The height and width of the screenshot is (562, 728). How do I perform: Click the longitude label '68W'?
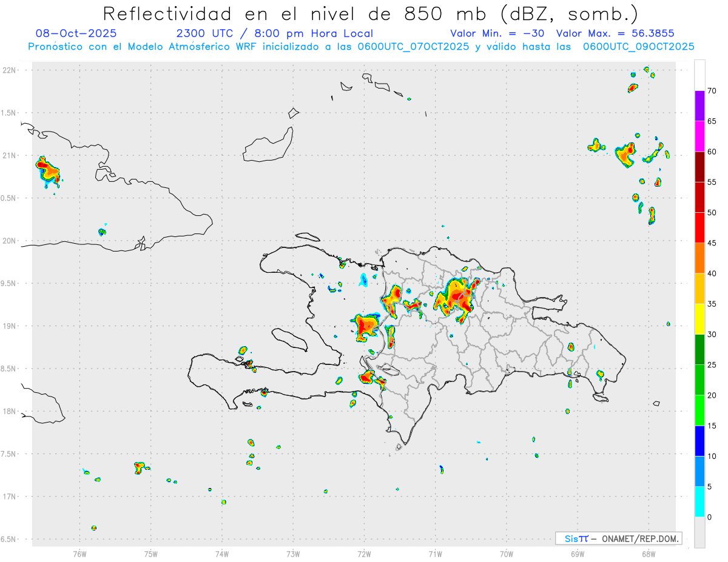[x=649, y=554]
